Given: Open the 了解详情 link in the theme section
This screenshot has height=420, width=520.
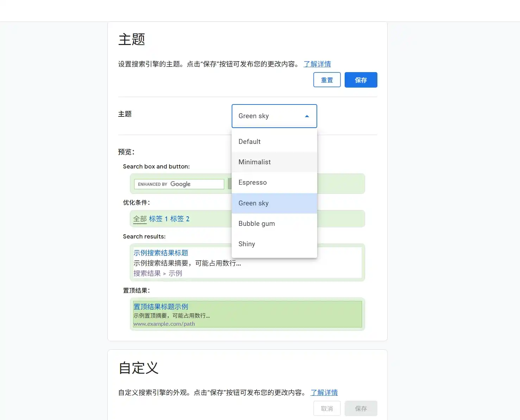Looking at the screenshot, I should (x=317, y=64).
